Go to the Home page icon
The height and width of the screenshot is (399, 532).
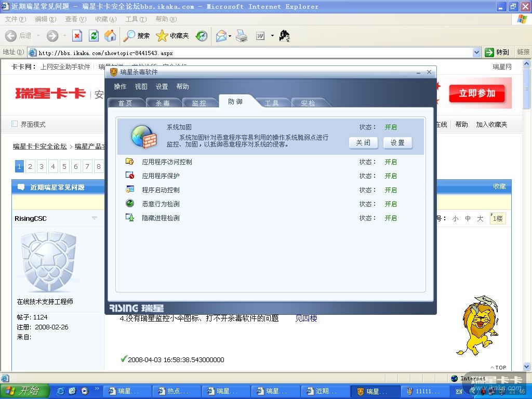[110, 36]
